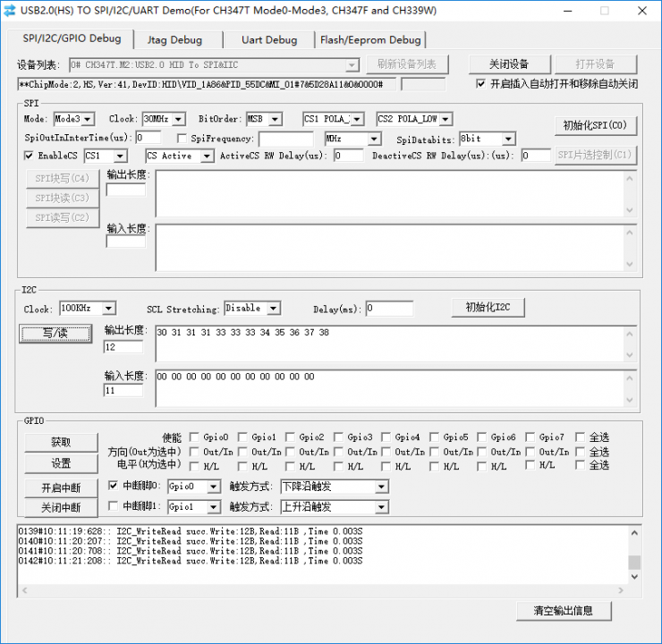Open 下降沿触发 trigger mode dropdown

pos(335,487)
